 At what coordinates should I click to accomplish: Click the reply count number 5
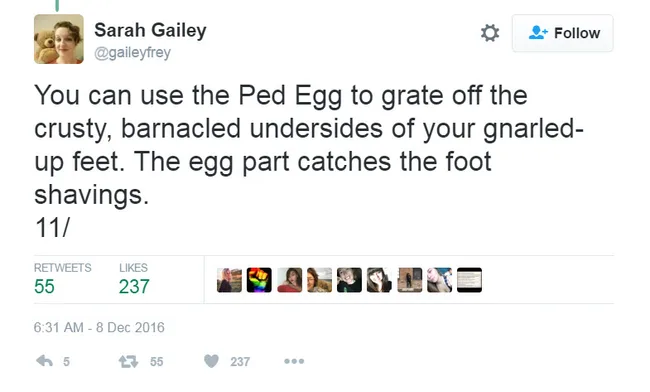pyautogui.click(x=66, y=362)
